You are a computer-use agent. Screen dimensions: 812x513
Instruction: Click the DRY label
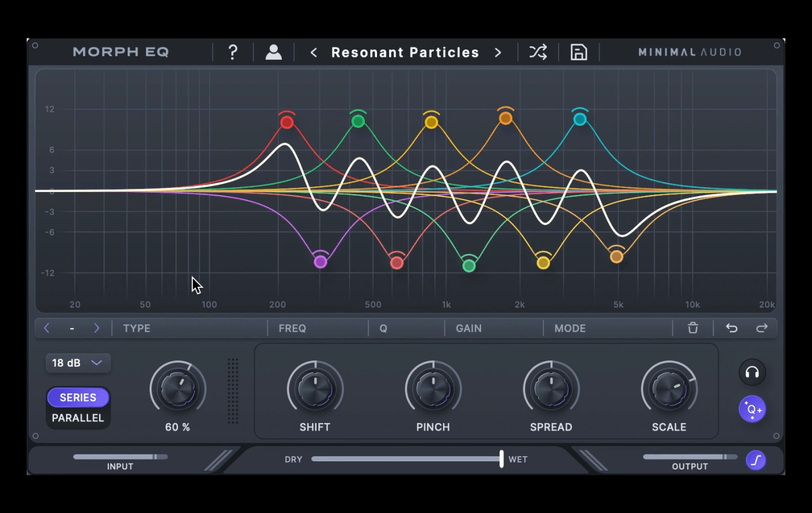tap(293, 459)
